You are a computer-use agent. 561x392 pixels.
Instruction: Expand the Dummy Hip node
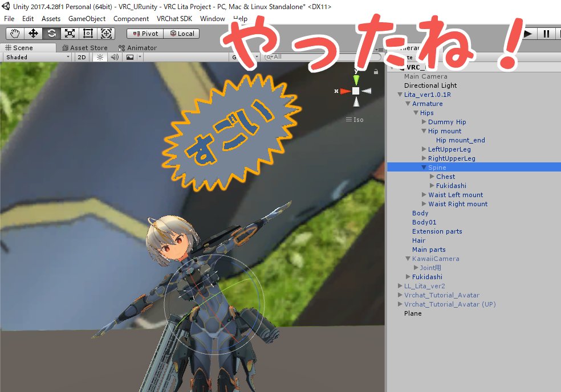tap(424, 122)
